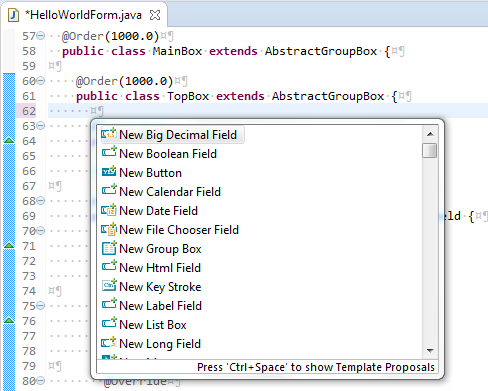Click the New Date Field icon

coord(109,210)
